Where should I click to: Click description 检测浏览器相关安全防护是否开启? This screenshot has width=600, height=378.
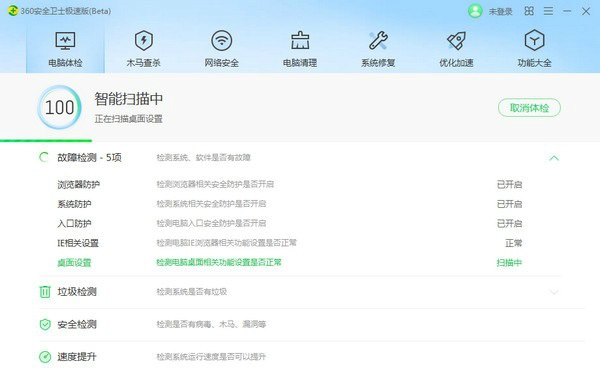point(215,184)
